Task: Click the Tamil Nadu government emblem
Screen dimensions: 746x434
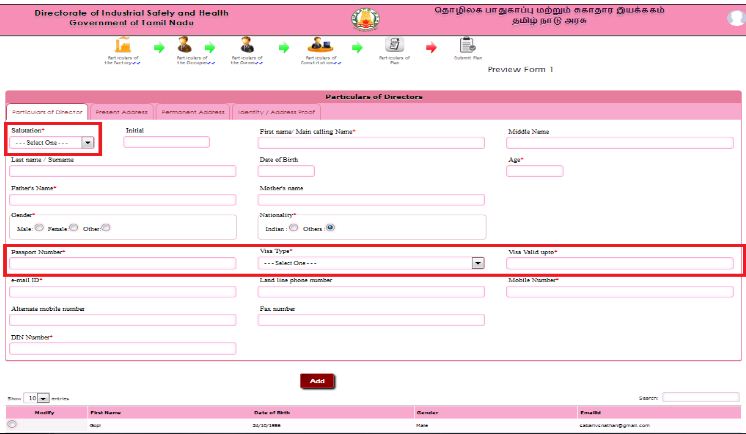Action: [365, 20]
